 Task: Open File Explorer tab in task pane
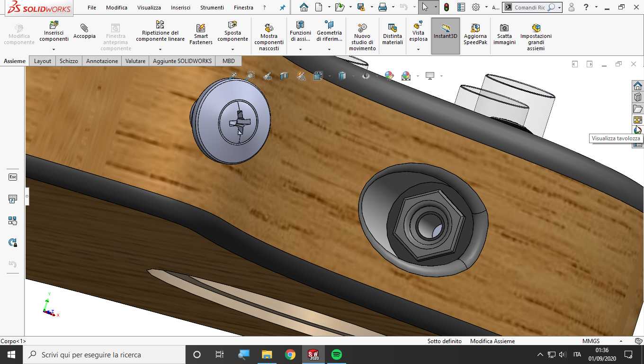[x=638, y=109]
